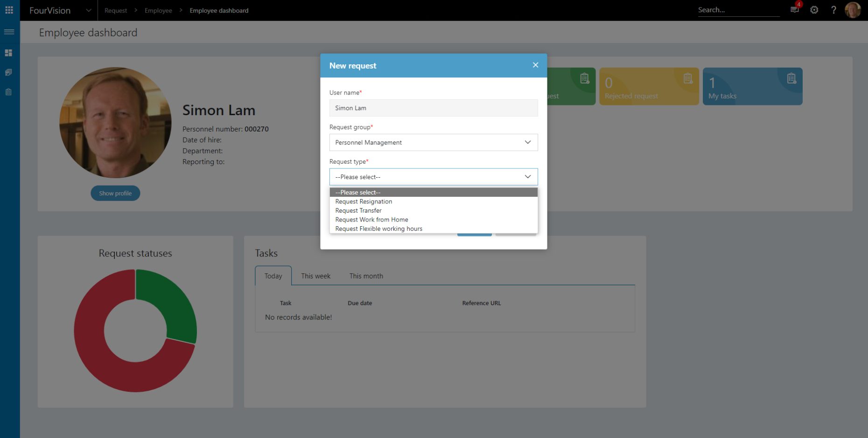The image size is (868, 438).
Task: Click the user profile avatar top right
Action: (x=853, y=10)
